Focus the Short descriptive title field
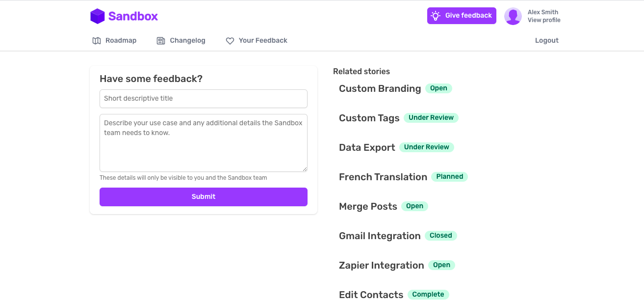The image size is (644, 303). coord(204,99)
